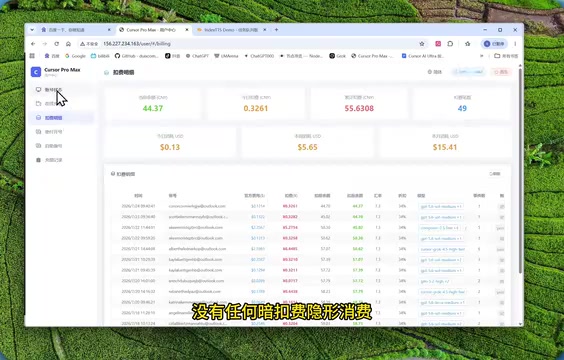Close the Baidu browser tab
564x360 pixels.
point(109,30)
